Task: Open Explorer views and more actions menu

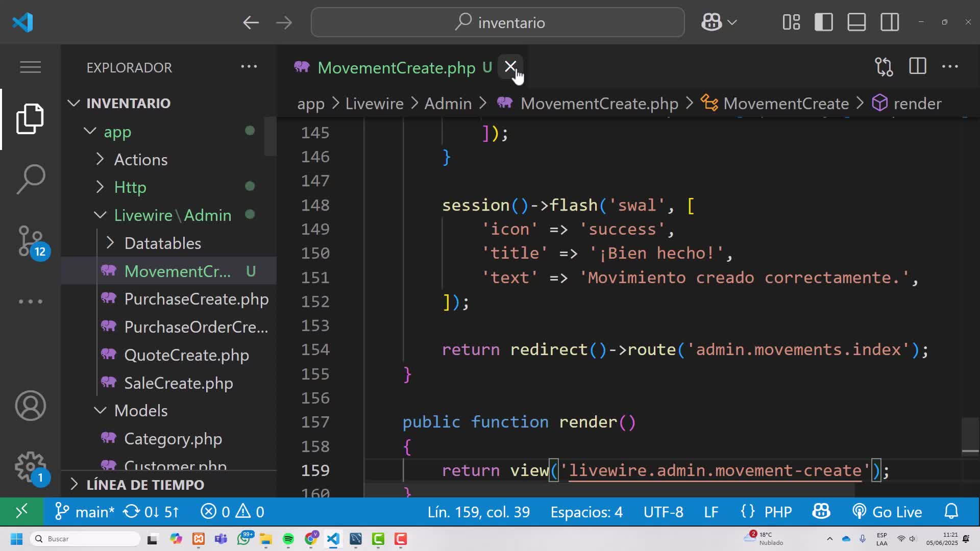Action: [249, 67]
